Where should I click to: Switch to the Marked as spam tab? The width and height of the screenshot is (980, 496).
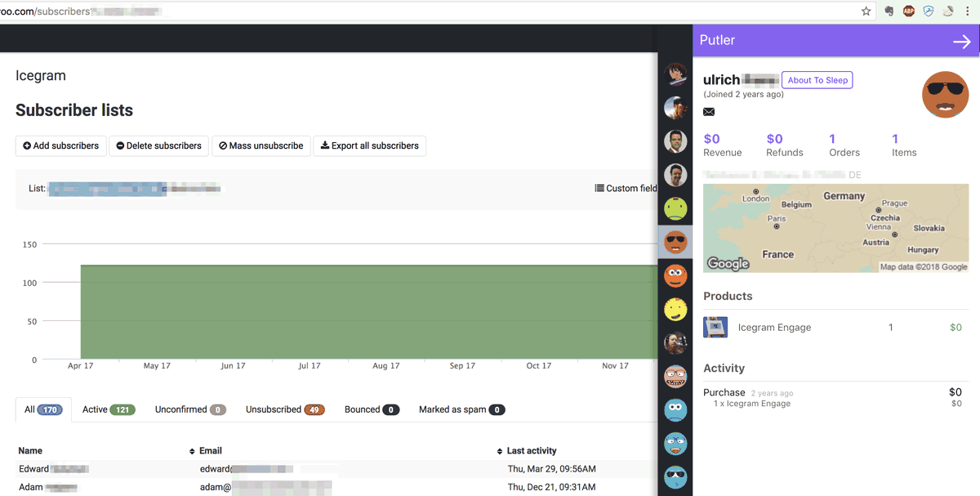pos(462,409)
